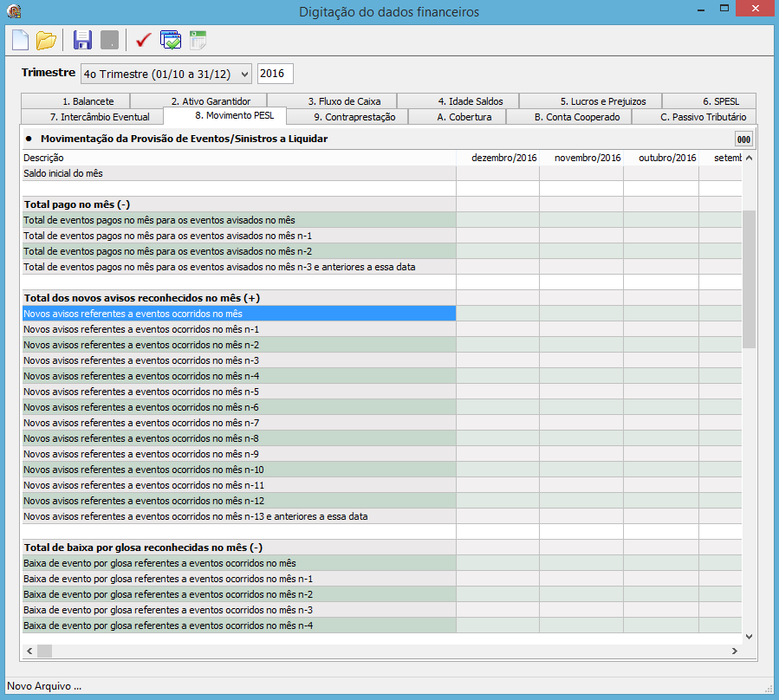Go to the 5. Lucros e Prejuizos tab
779x700 pixels.
pyautogui.click(x=591, y=100)
